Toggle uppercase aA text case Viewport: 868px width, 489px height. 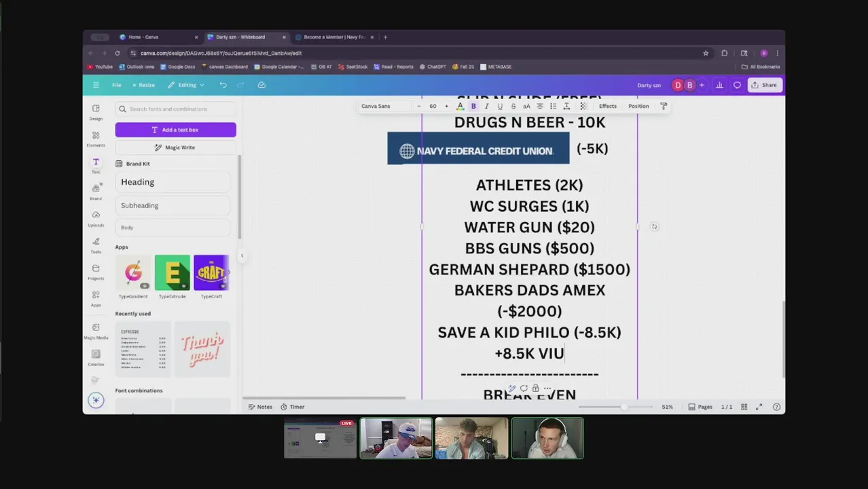click(x=526, y=106)
